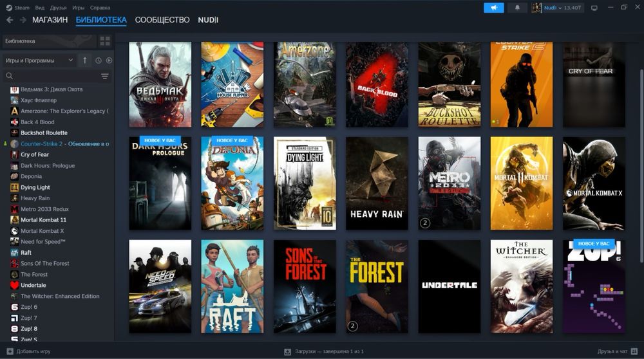The image size is (644, 359).
Task: Switch to the СООБЩЕСТВО tab
Action: pyautogui.click(x=162, y=20)
